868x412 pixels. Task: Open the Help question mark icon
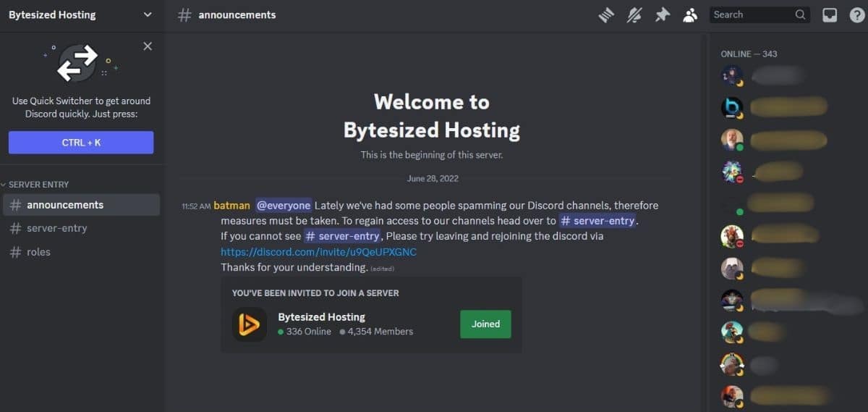point(856,14)
